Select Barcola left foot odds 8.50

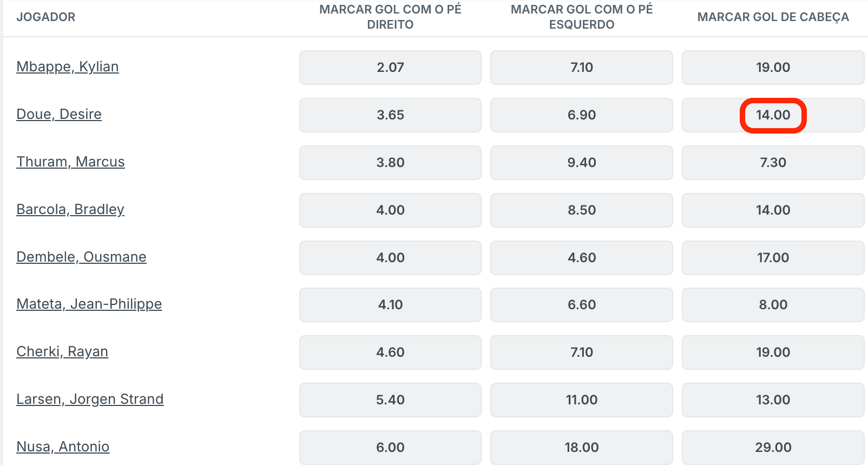click(x=582, y=210)
